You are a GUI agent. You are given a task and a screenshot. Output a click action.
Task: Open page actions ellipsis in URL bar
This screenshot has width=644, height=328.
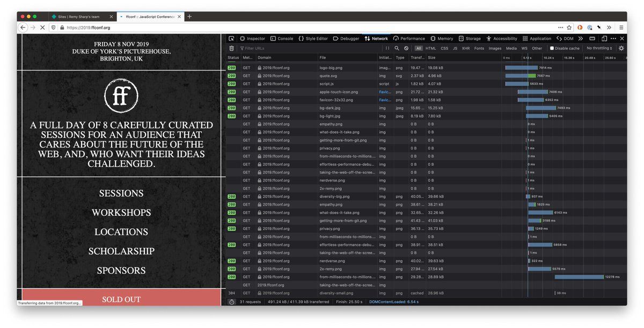pos(560,27)
